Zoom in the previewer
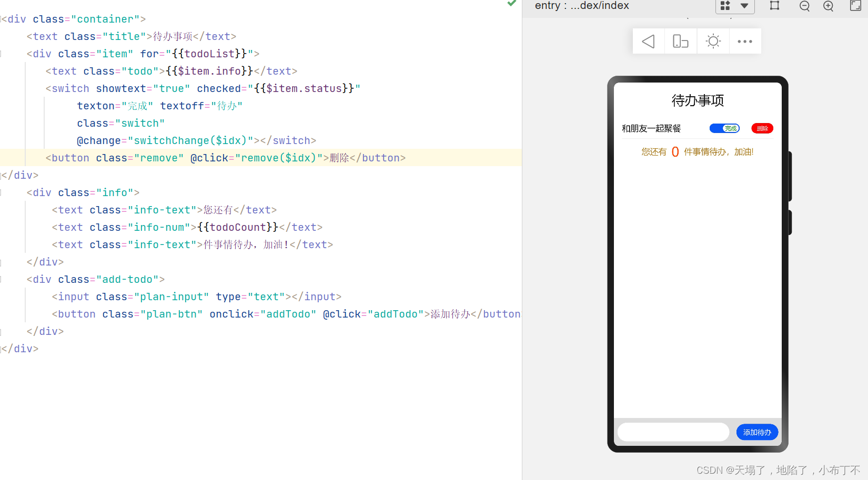The height and width of the screenshot is (480, 868). click(829, 6)
